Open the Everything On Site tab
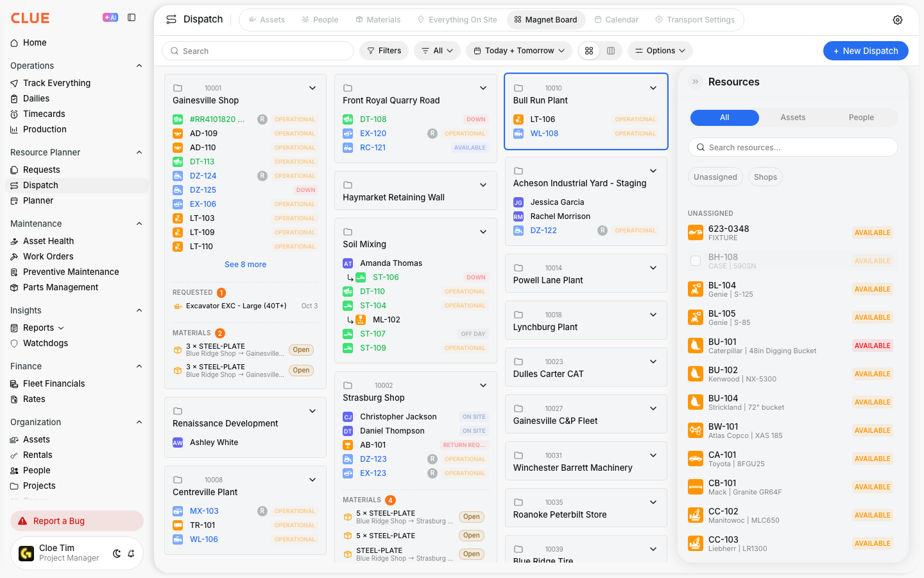924x578 pixels. pyautogui.click(x=457, y=20)
